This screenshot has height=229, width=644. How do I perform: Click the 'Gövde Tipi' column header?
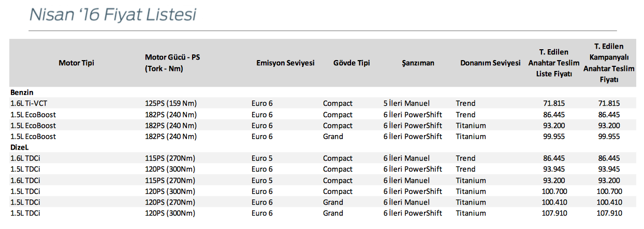pos(352,63)
